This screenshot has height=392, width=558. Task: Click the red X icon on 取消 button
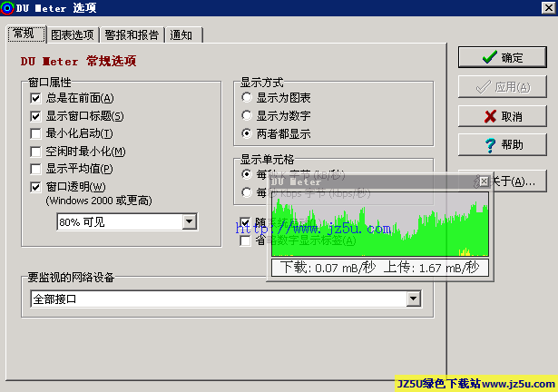point(490,116)
